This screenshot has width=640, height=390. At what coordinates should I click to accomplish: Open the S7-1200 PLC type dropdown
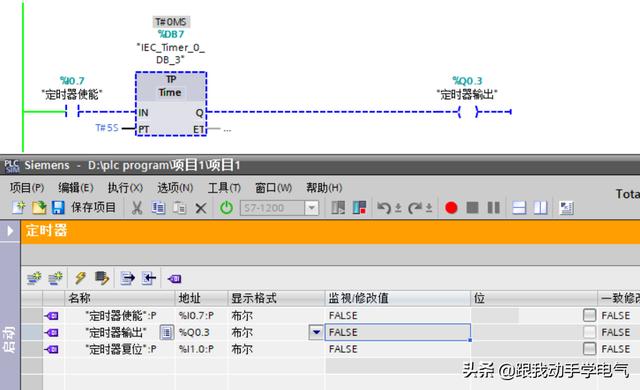point(311,208)
